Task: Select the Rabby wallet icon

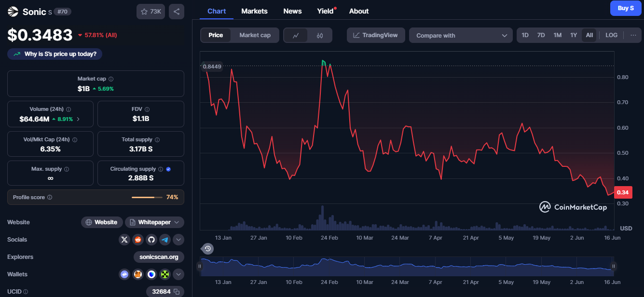Action: (124, 274)
